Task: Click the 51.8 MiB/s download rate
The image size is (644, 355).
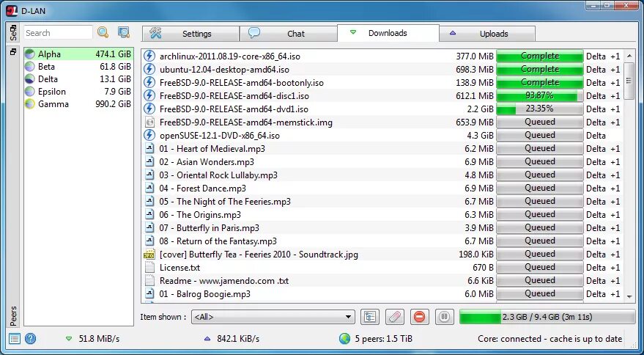Action: pos(99,339)
